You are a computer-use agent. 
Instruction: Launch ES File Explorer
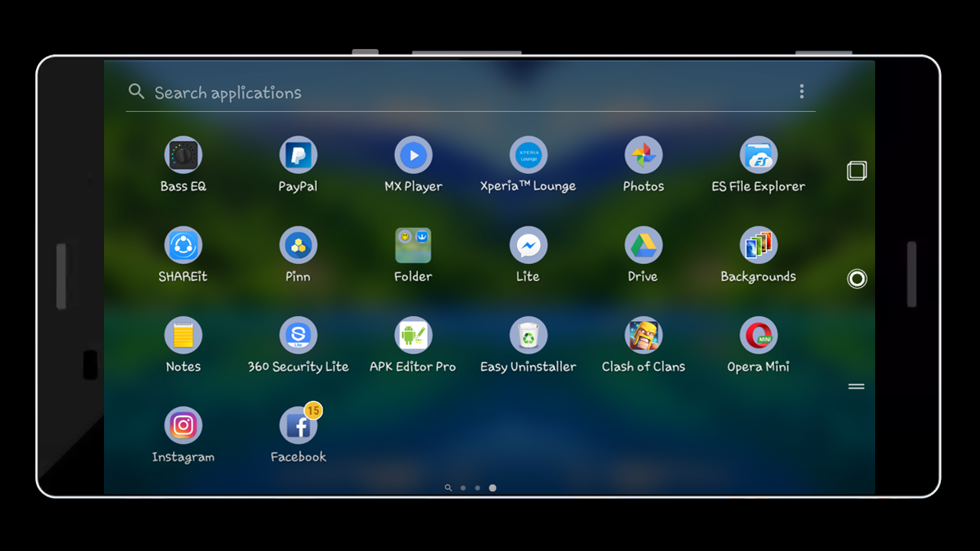(759, 155)
